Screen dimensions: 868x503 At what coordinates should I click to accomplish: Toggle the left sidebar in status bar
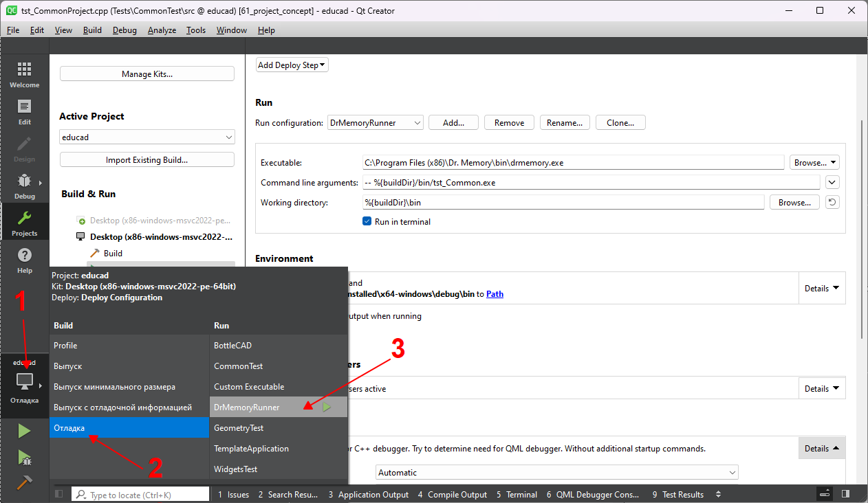[59, 494]
